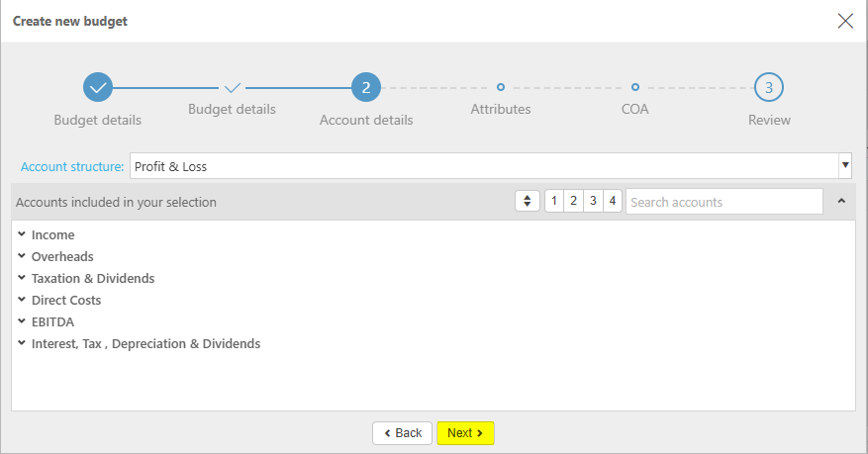Expand Interest, Tax, Depreciation & Dividends group
Image resolution: width=868 pixels, height=454 pixels.
click(22, 343)
